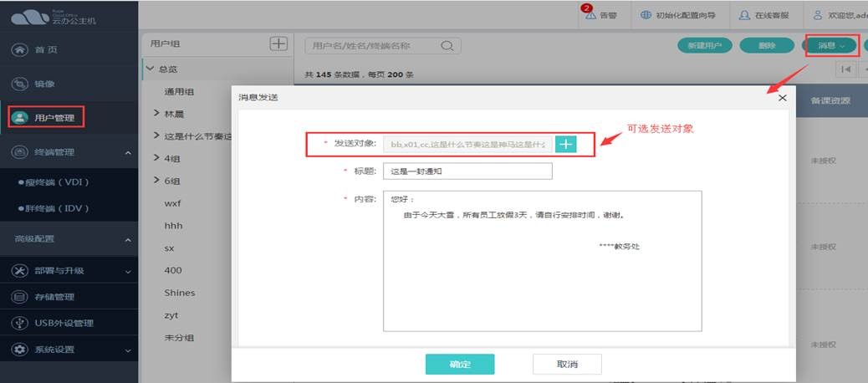Click the 新建用户 button

click(x=705, y=45)
